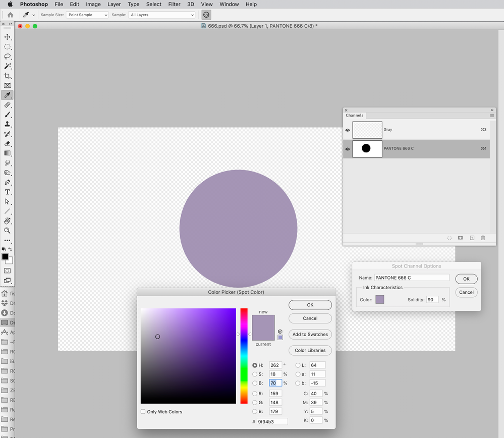This screenshot has height=438, width=504.
Task: Open the File menu
Action: pos(59,4)
